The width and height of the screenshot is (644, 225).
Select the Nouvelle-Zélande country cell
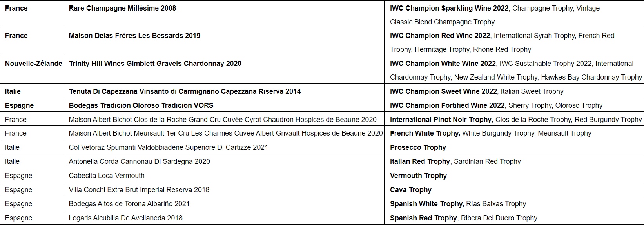33,64
